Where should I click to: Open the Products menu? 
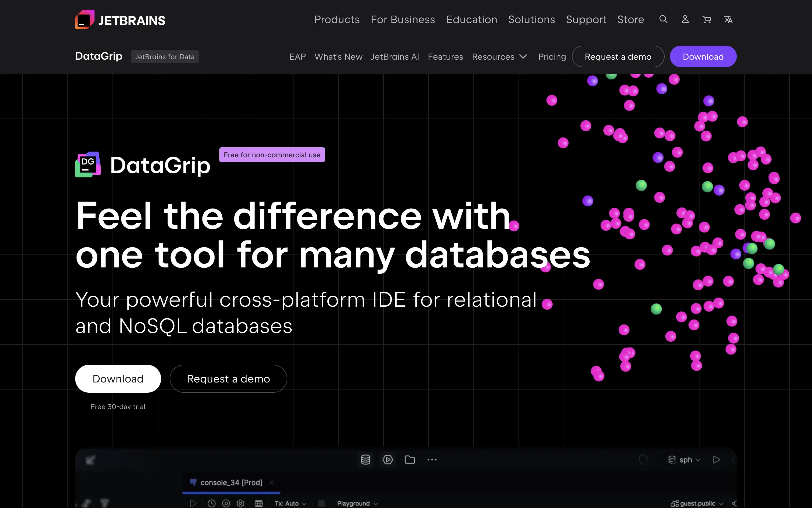pos(337,19)
